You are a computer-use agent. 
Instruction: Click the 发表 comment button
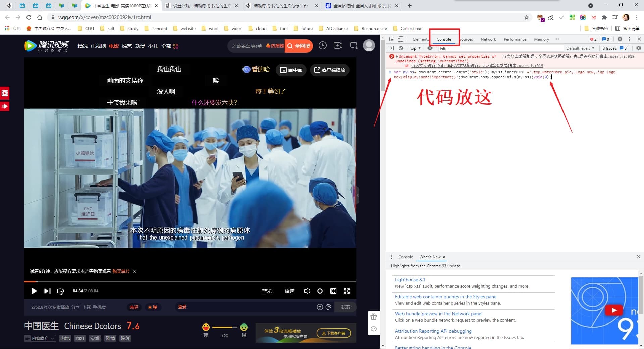[x=345, y=307]
